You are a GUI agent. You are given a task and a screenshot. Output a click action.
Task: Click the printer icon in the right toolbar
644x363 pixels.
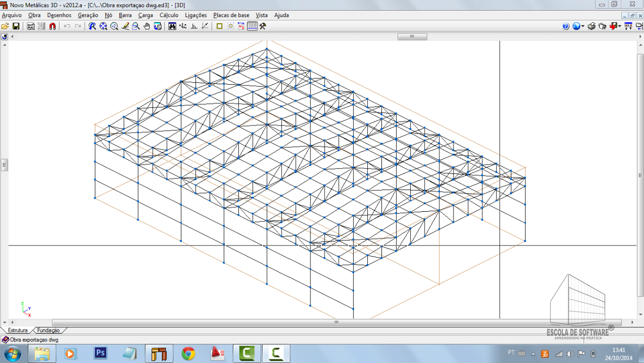(592, 26)
